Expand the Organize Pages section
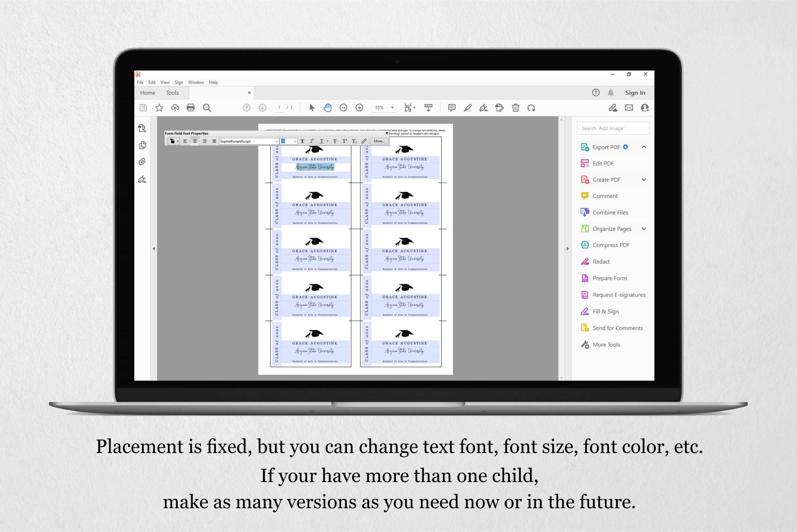Image resolution: width=797 pixels, height=532 pixels. point(644,229)
